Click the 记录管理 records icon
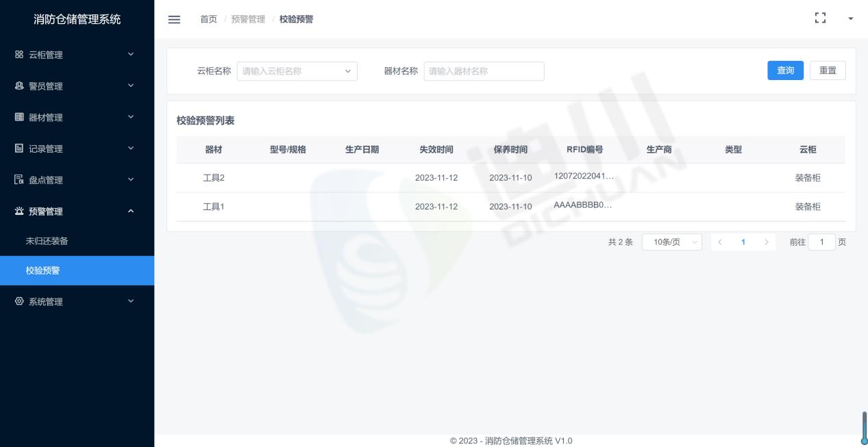 click(19, 149)
